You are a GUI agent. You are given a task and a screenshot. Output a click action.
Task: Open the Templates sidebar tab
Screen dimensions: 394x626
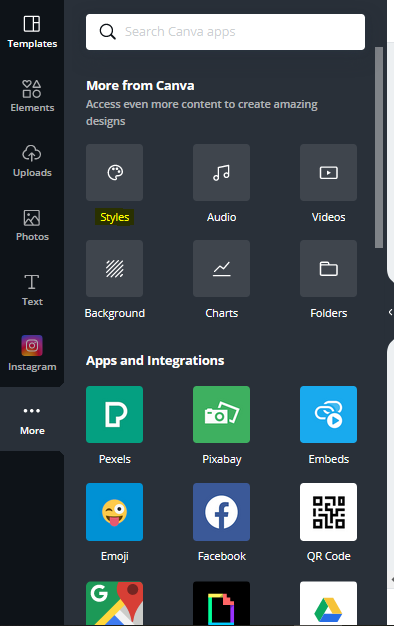pyautogui.click(x=32, y=32)
